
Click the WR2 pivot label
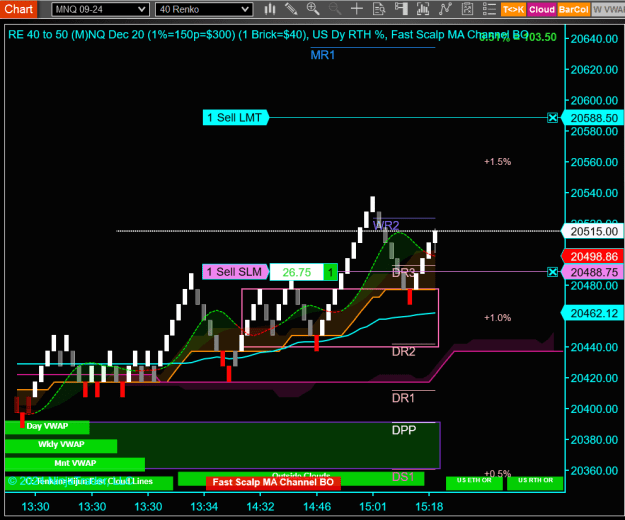(x=386, y=226)
